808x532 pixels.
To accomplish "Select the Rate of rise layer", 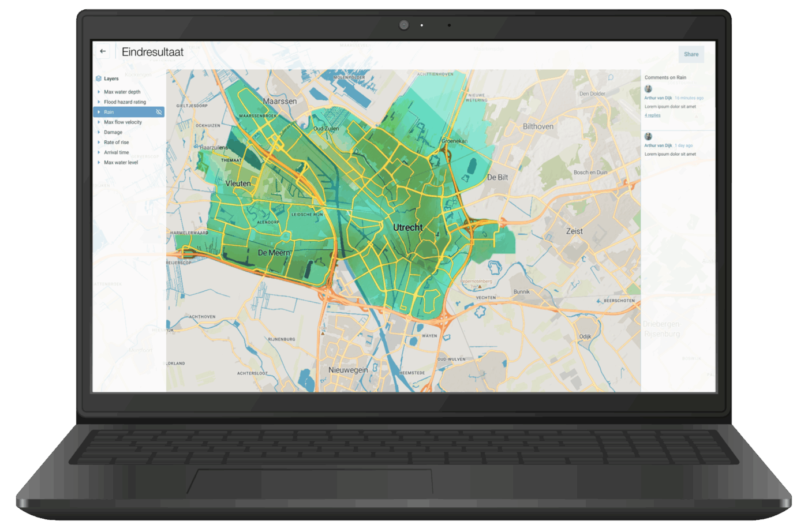I will (x=117, y=143).
